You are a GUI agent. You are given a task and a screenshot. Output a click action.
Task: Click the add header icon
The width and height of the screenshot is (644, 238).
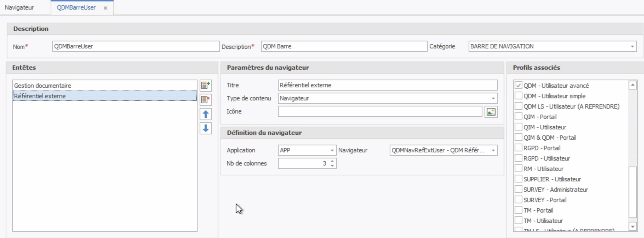(205, 86)
